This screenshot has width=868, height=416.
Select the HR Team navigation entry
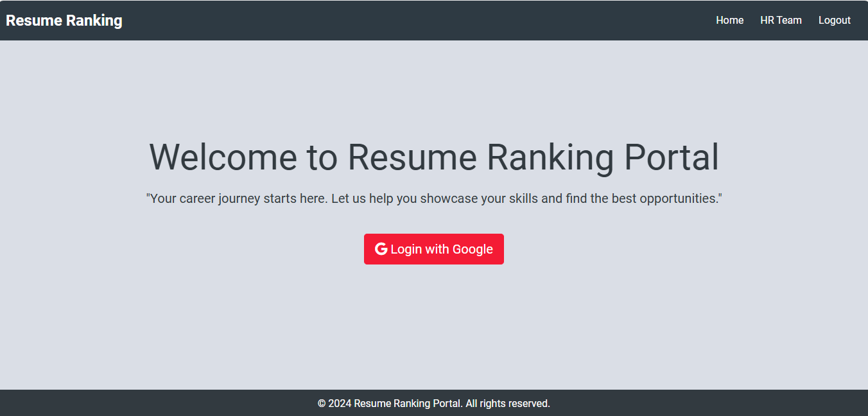pos(781,20)
